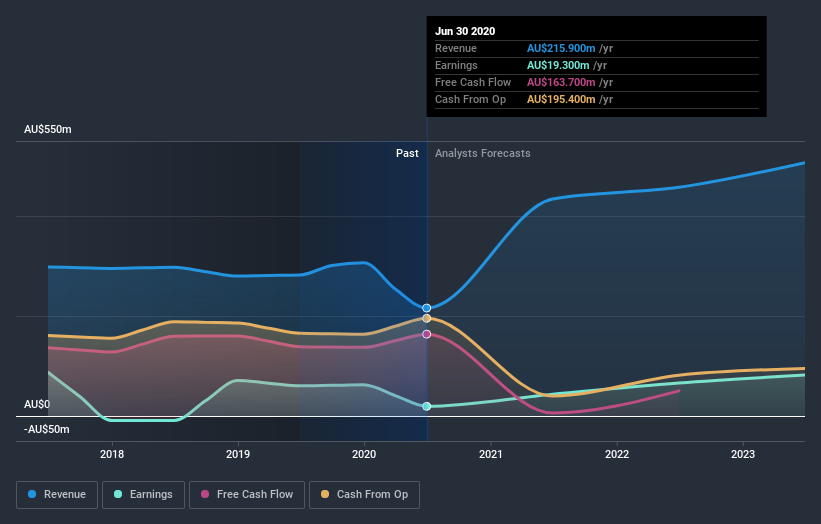The width and height of the screenshot is (821, 524).
Task: Click the pink Free Cash Flow data point
Action: click(427, 334)
